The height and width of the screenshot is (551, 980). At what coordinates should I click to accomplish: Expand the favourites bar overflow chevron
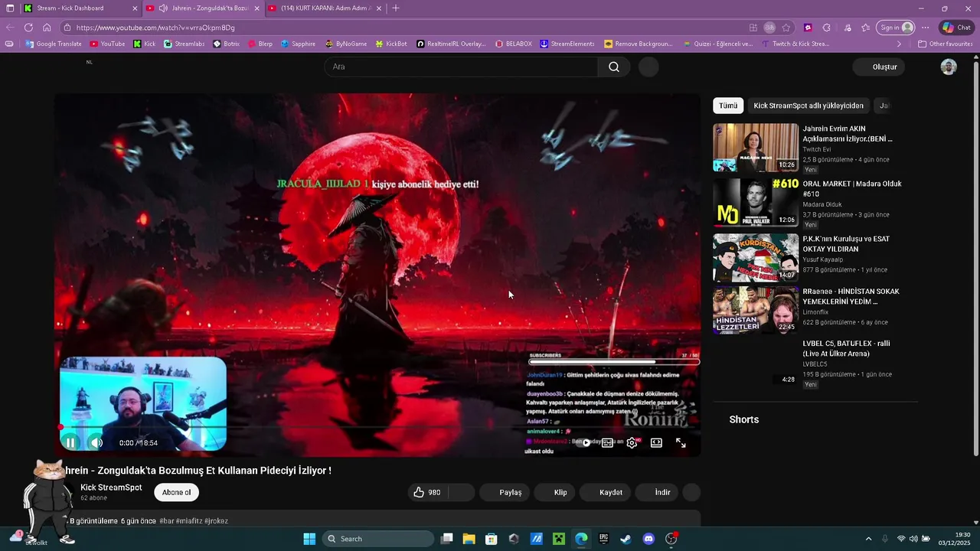coord(899,44)
